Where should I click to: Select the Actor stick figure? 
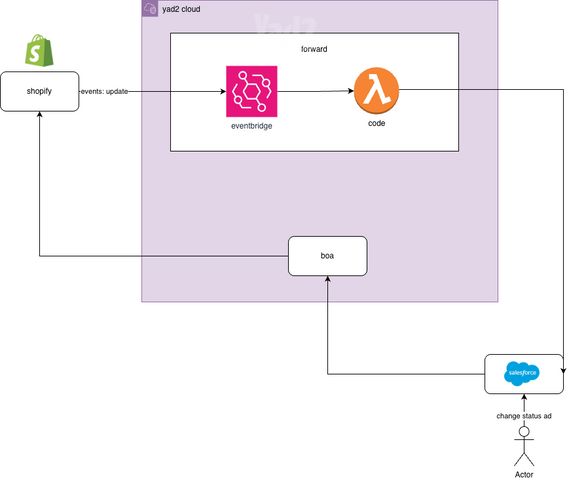(x=524, y=446)
